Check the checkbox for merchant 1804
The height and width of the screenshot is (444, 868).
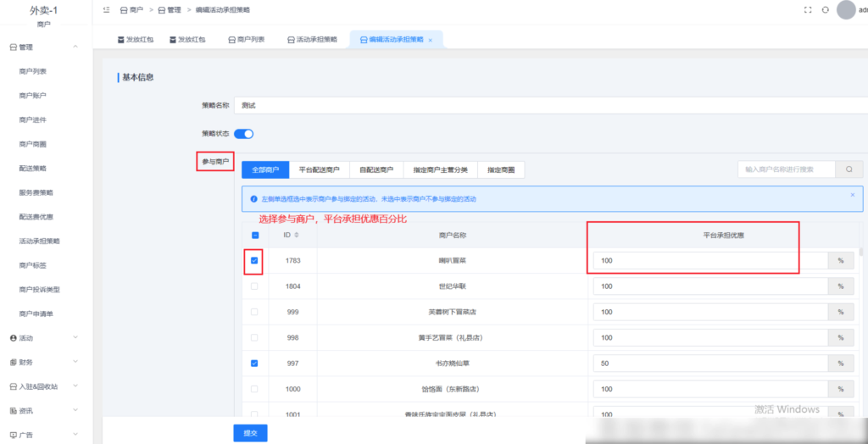[x=255, y=286]
